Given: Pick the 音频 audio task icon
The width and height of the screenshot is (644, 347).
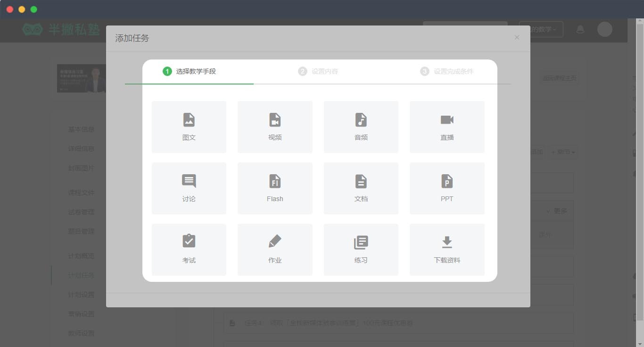Looking at the screenshot, I should point(361,120).
